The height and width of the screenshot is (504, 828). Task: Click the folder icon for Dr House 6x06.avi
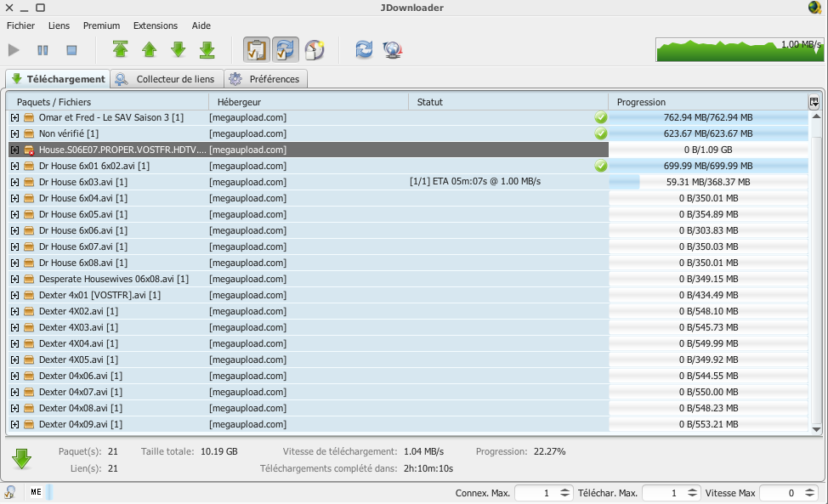coord(29,230)
